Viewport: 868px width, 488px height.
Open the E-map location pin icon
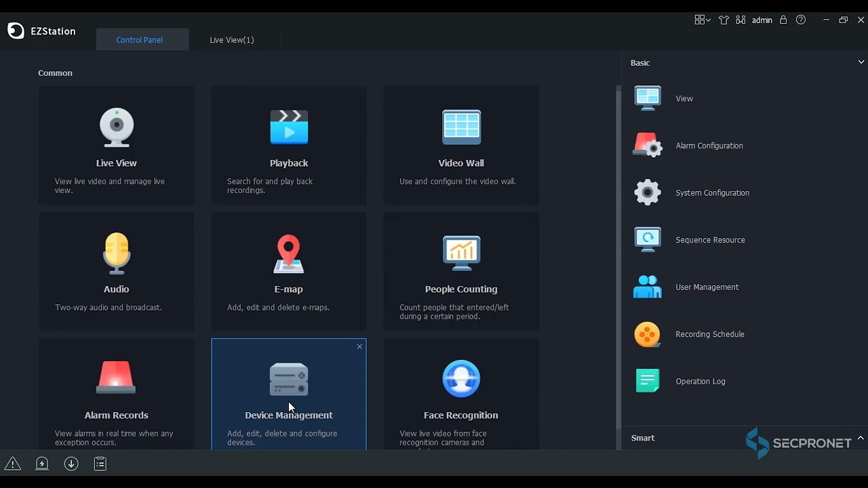(x=289, y=253)
